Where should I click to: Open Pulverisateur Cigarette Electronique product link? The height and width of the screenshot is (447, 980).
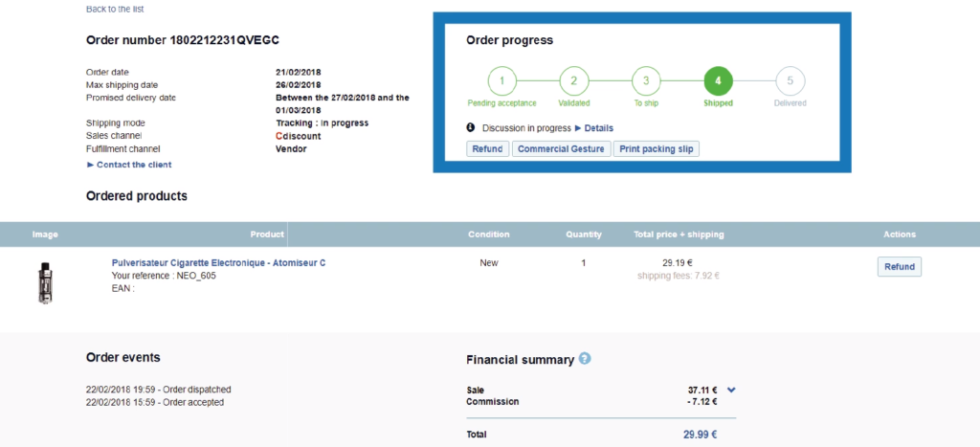point(218,262)
